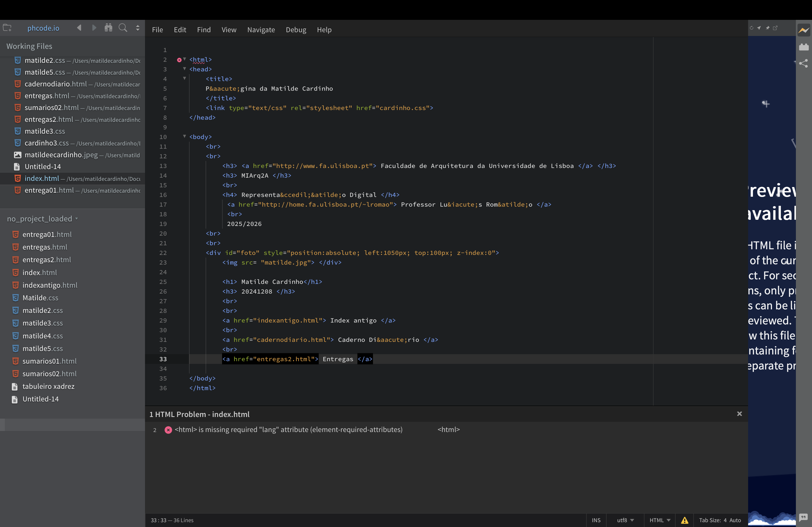Pin the live preview with pushpin icon

tap(767, 28)
